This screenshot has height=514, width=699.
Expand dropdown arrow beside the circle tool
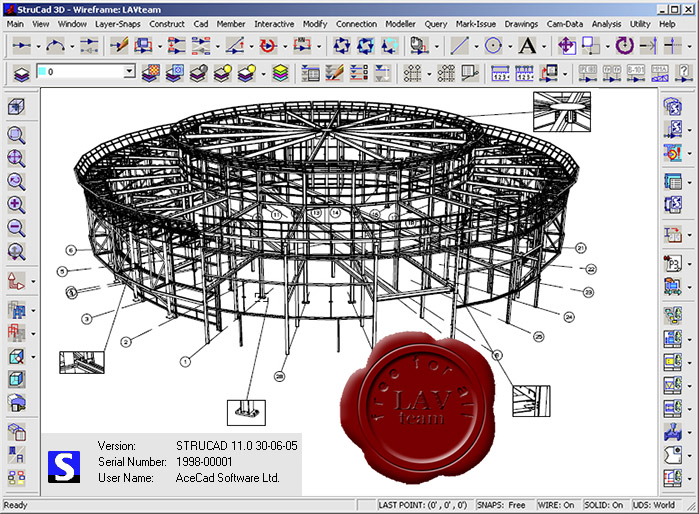pos(510,46)
